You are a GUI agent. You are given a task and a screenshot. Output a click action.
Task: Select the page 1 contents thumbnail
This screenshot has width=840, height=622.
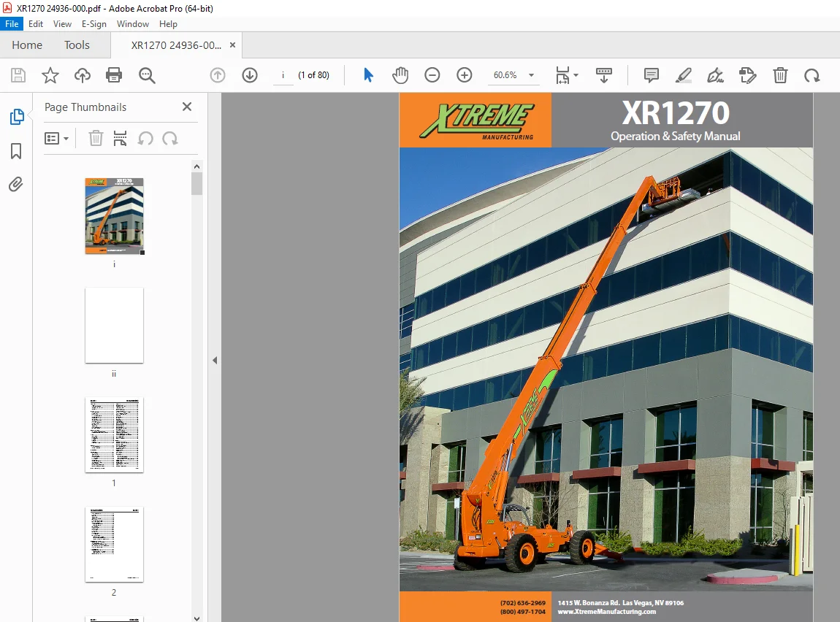click(114, 434)
